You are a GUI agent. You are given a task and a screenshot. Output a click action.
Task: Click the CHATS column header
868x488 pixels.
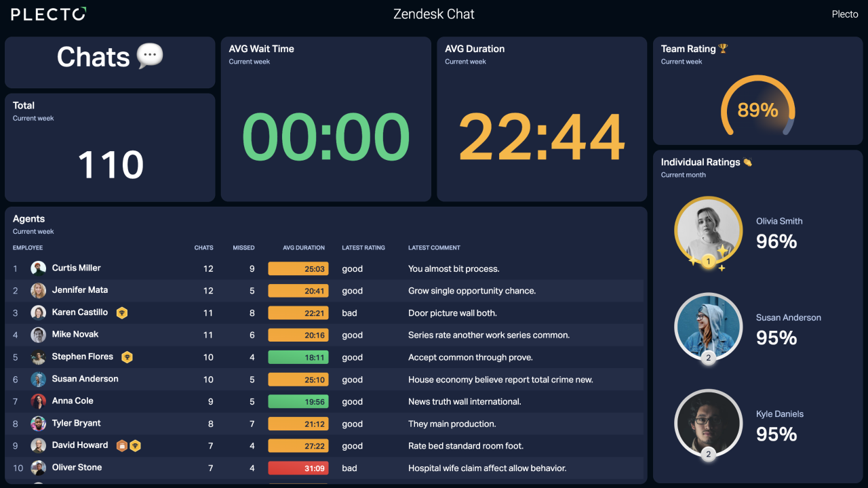tap(204, 248)
